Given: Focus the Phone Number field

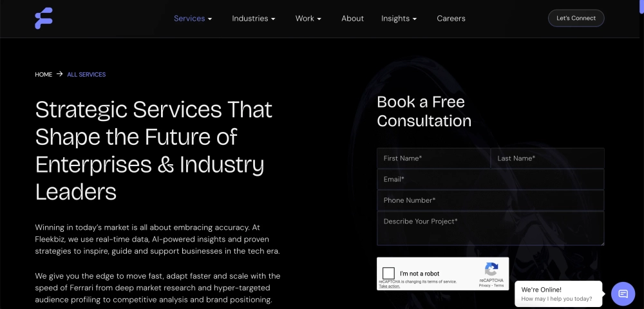Looking at the screenshot, I should click(490, 200).
